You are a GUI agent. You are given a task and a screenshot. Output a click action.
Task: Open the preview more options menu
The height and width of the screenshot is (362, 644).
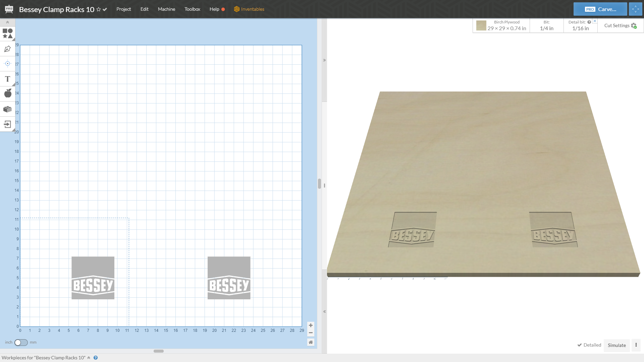[x=636, y=345]
